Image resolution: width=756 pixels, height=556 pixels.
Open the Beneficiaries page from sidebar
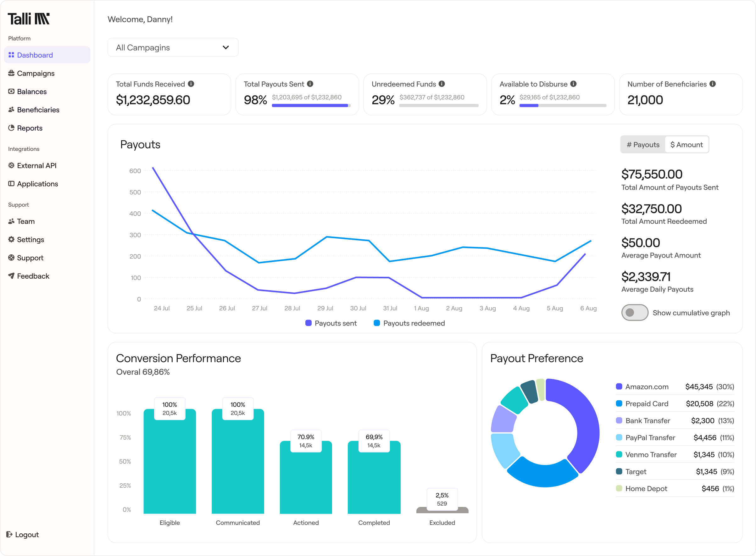tap(38, 110)
